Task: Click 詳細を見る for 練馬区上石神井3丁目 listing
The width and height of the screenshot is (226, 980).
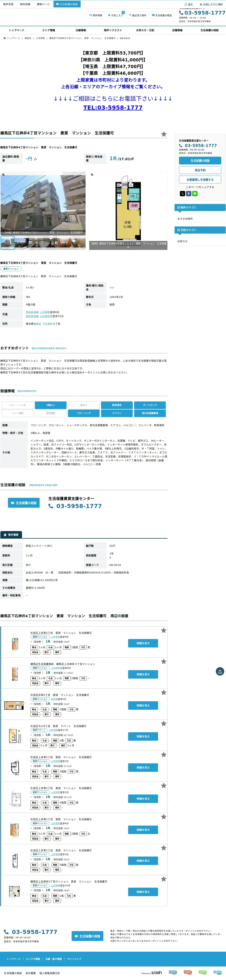Action: (x=143, y=892)
